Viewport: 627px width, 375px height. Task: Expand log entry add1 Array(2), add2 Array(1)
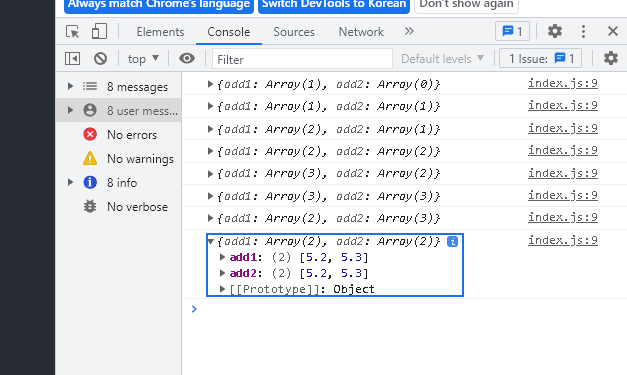(210, 129)
